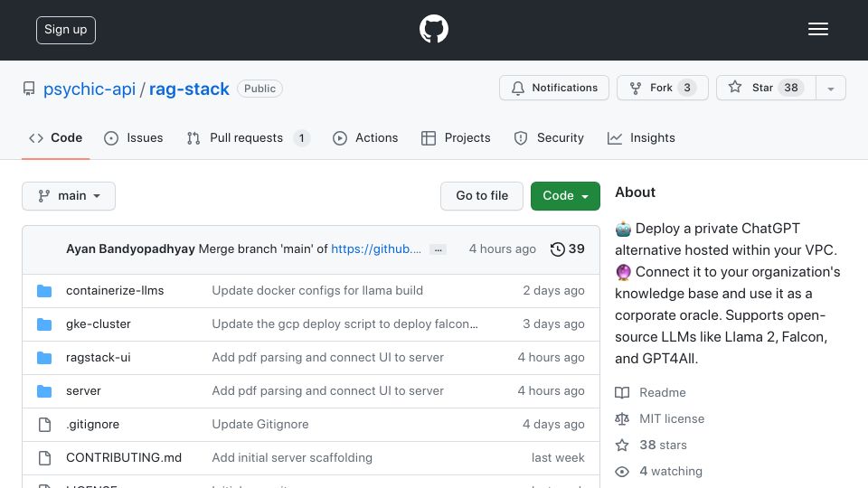The width and height of the screenshot is (868, 488).
Task: Click the 3 days ago timestamp for gke-cluster
Action: click(553, 324)
